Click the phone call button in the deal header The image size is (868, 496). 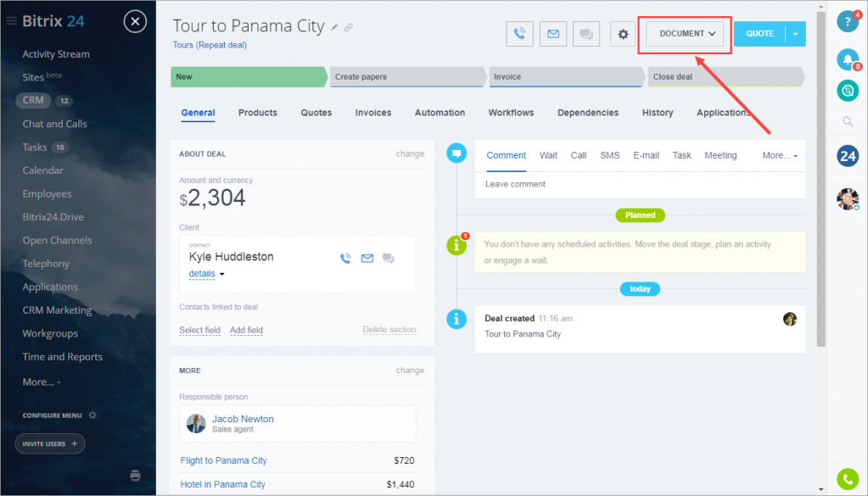519,34
